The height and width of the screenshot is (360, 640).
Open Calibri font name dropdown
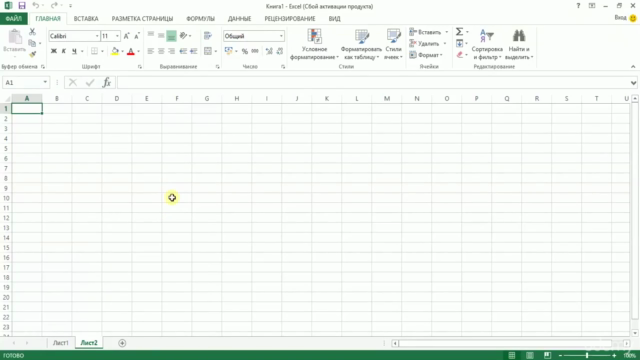pyautogui.click(x=97, y=36)
